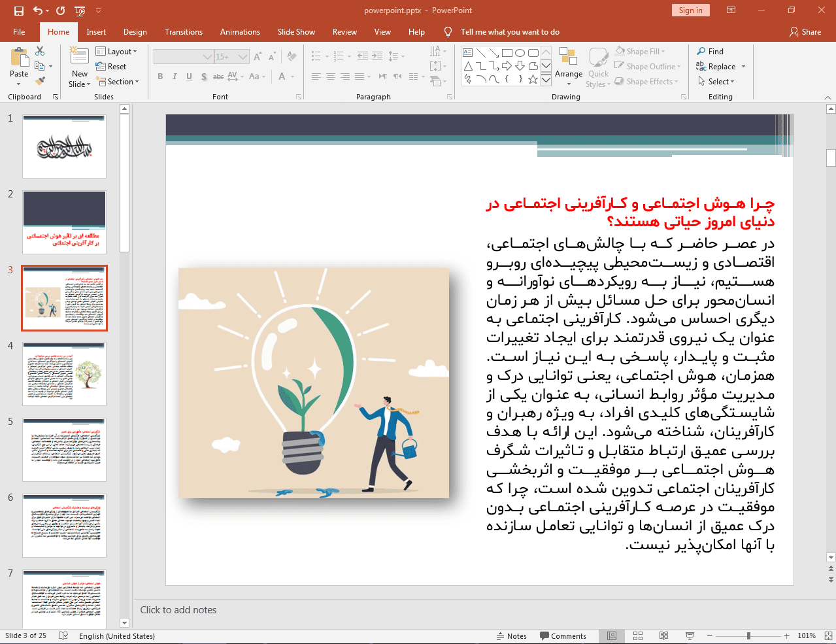Click the Save icon in title bar
Image resolution: width=836 pixels, height=644 pixels.
[x=18, y=10]
